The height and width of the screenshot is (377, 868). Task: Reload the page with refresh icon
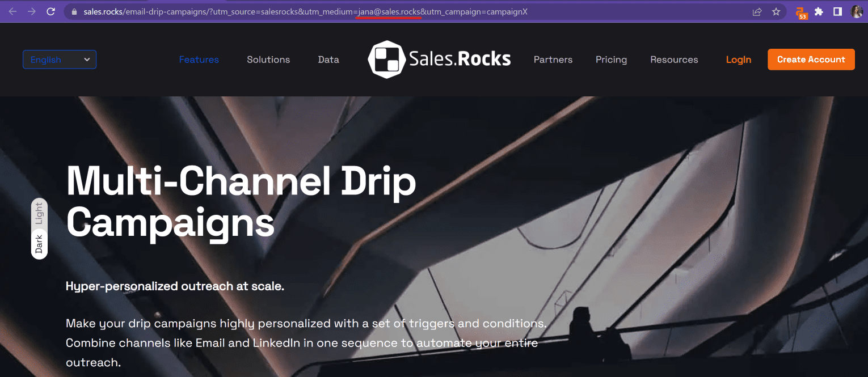(51, 11)
